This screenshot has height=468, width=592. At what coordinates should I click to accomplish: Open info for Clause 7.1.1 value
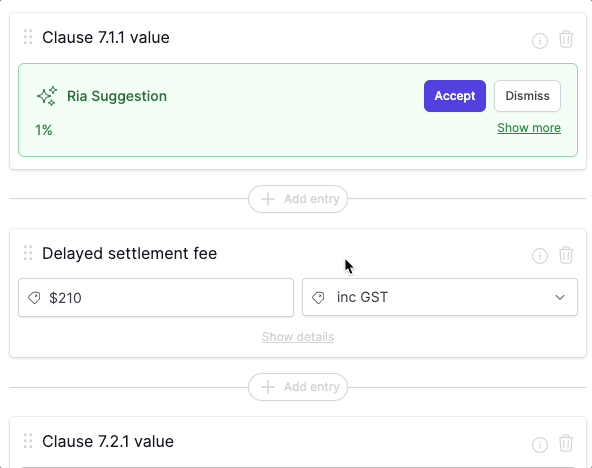click(540, 40)
